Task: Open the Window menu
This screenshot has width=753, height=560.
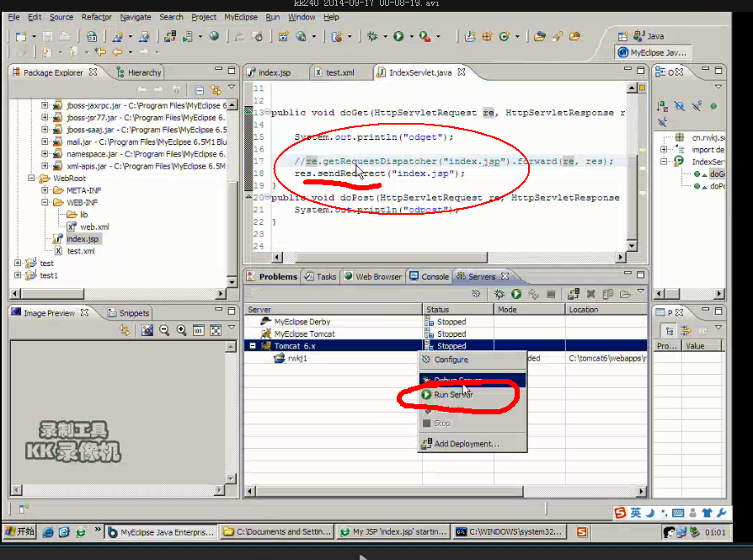Action: (302, 18)
